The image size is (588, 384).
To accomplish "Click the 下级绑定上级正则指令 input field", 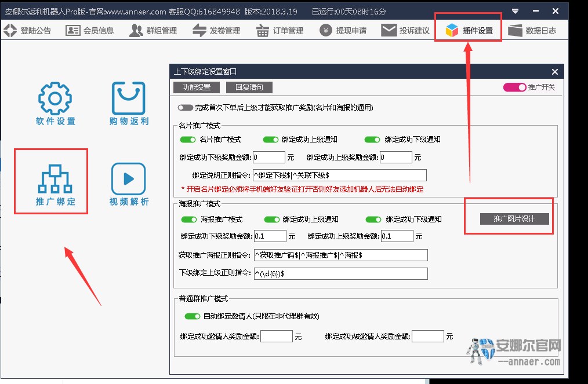I will click(x=341, y=273).
